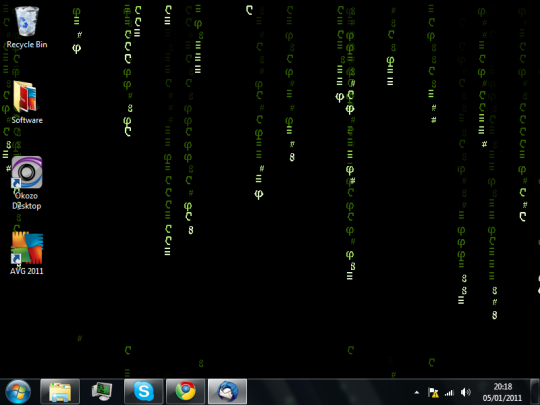Show hidden system tray icons arrow
This screenshot has width=540, height=405.
pos(417,392)
